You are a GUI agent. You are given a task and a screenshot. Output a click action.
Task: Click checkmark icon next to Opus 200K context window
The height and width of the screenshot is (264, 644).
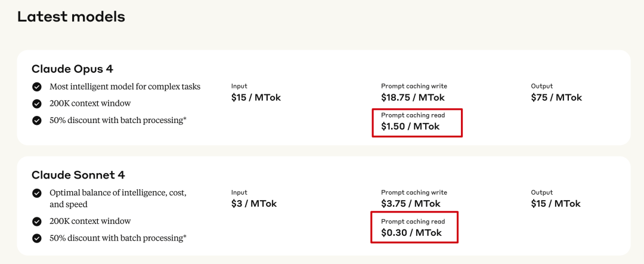pos(37,103)
